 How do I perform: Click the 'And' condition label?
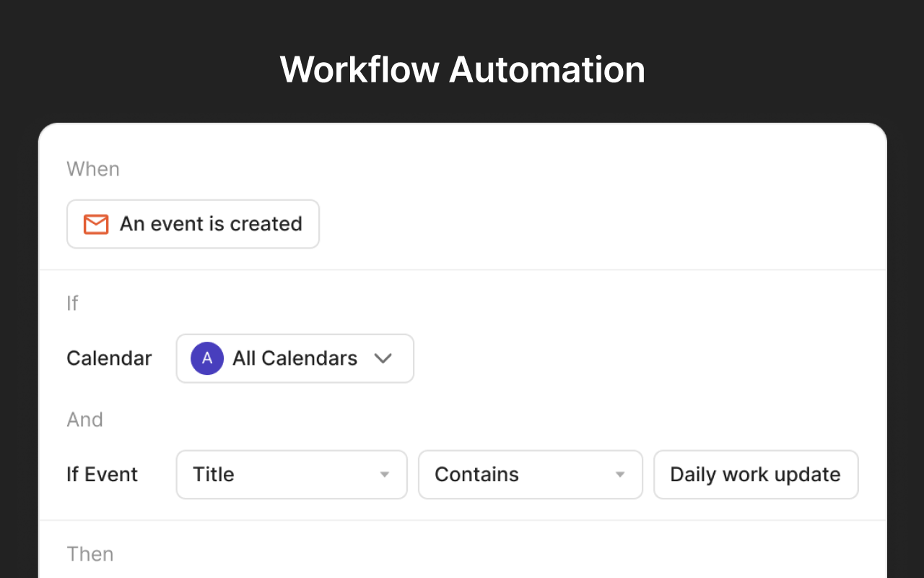click(x=84, y=420)
